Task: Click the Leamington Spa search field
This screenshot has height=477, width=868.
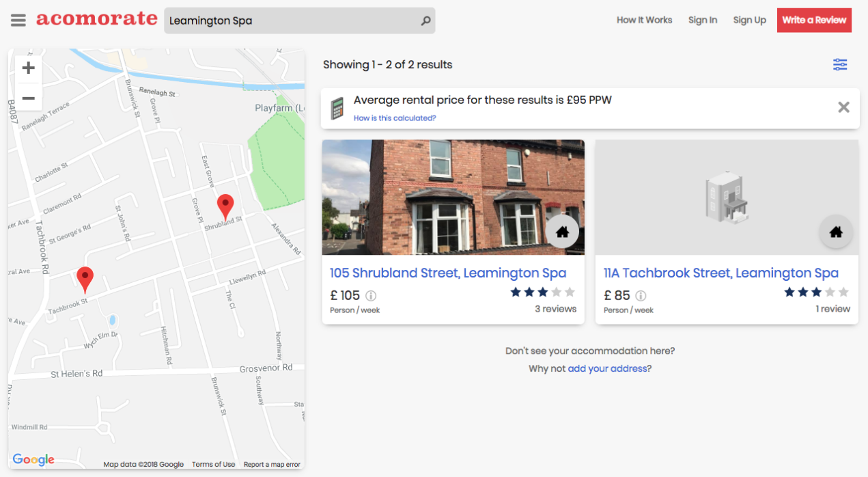Action: click(300, 21)
